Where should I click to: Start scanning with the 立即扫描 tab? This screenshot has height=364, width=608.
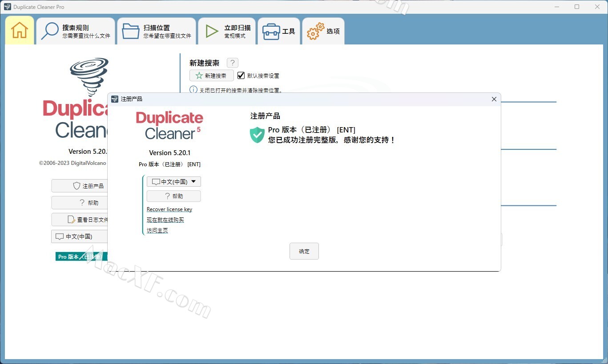227,31
